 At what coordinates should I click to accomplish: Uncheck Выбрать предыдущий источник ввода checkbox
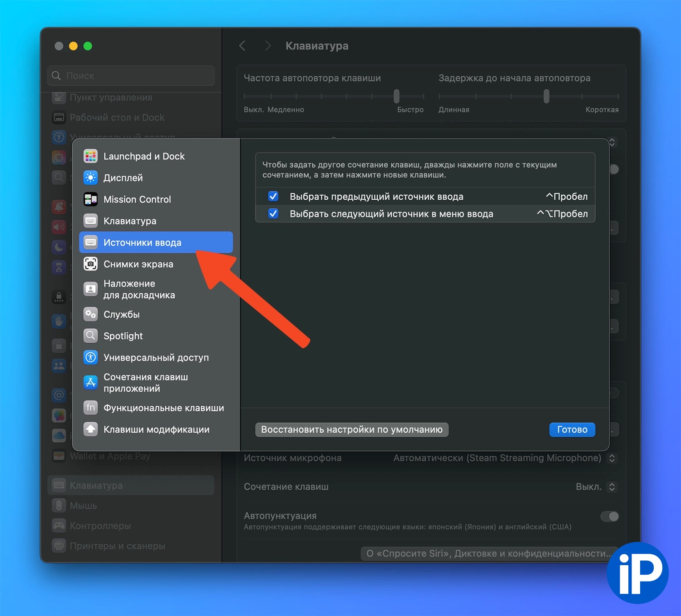click(x=273, y=196)
